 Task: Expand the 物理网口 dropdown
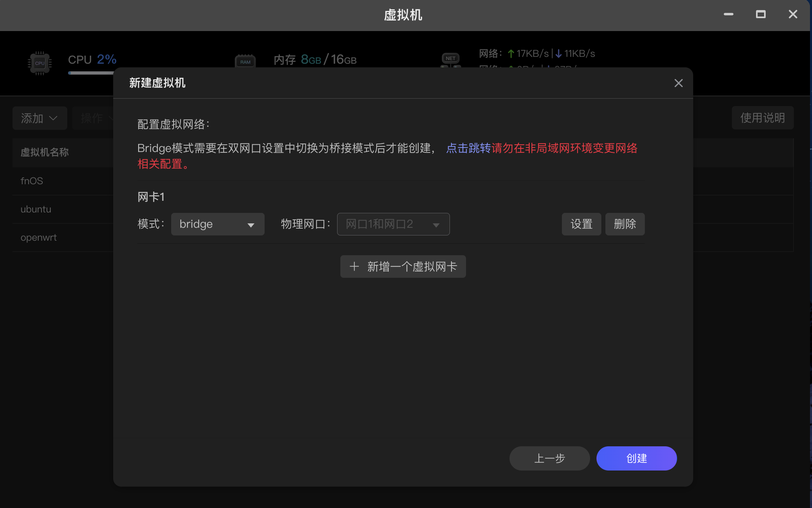pyautogui.click(x=393, y=224)
